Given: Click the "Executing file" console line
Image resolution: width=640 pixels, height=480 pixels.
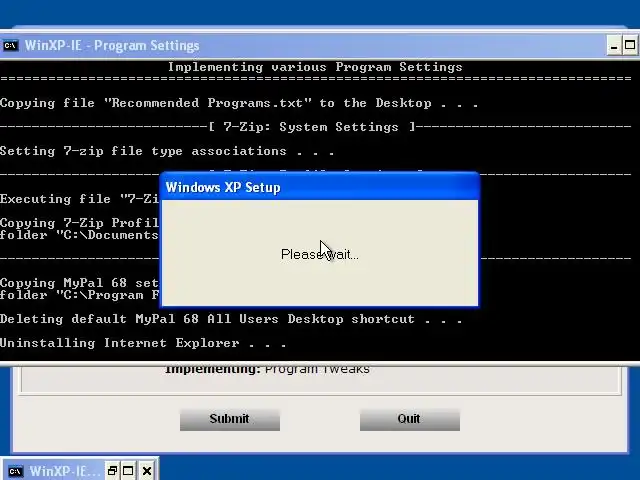Looking at the screenshot, I should click(80, 199).
